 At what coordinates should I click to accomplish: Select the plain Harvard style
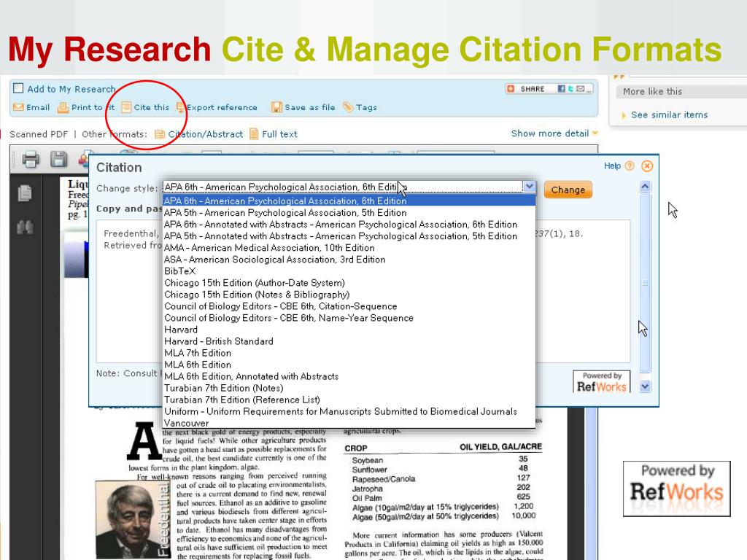point(349,330)
